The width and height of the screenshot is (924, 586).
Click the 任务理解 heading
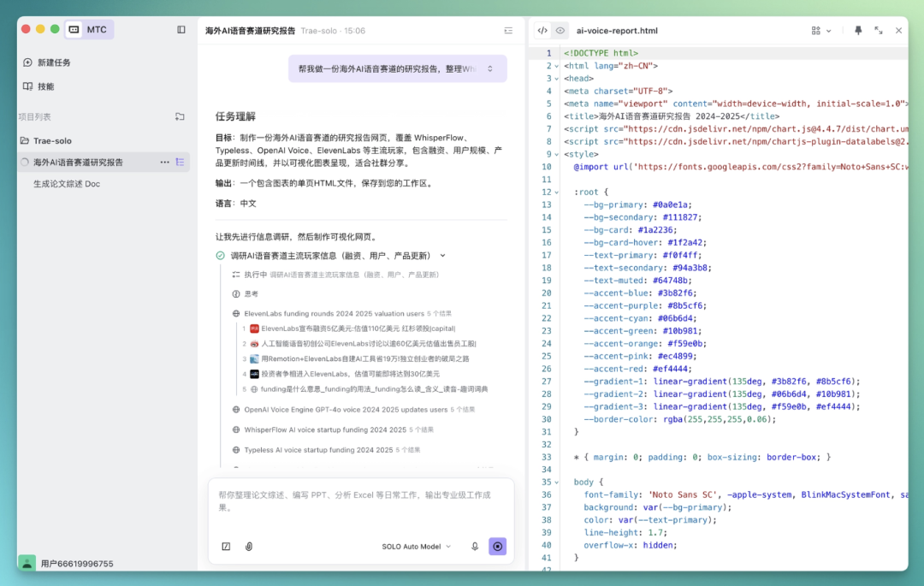(x=235, y=116)
